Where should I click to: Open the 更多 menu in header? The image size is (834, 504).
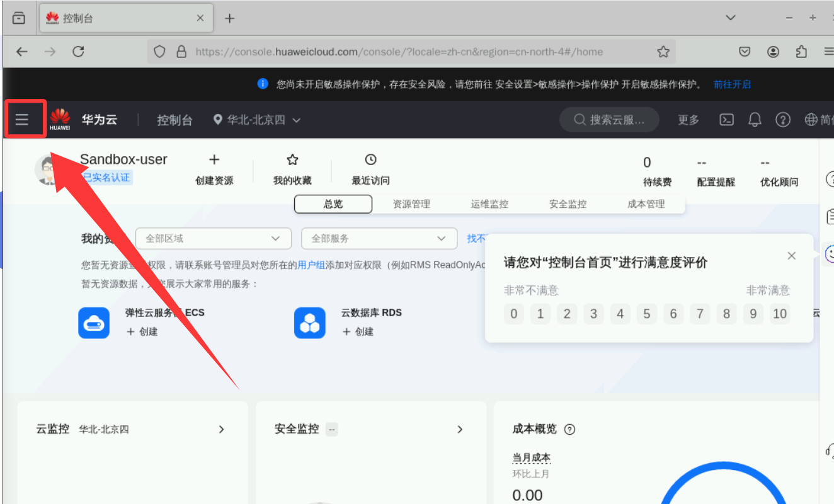[688, 120]
